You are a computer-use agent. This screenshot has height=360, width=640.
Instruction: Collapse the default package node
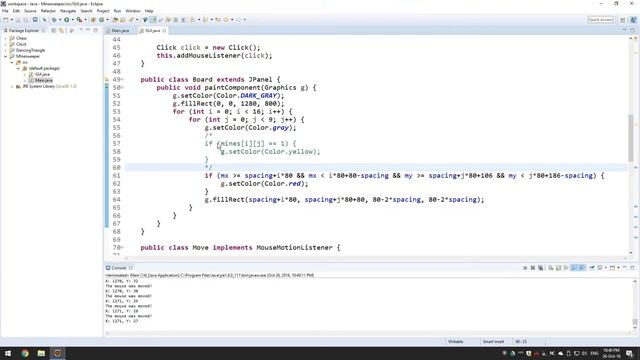point(18,69)
